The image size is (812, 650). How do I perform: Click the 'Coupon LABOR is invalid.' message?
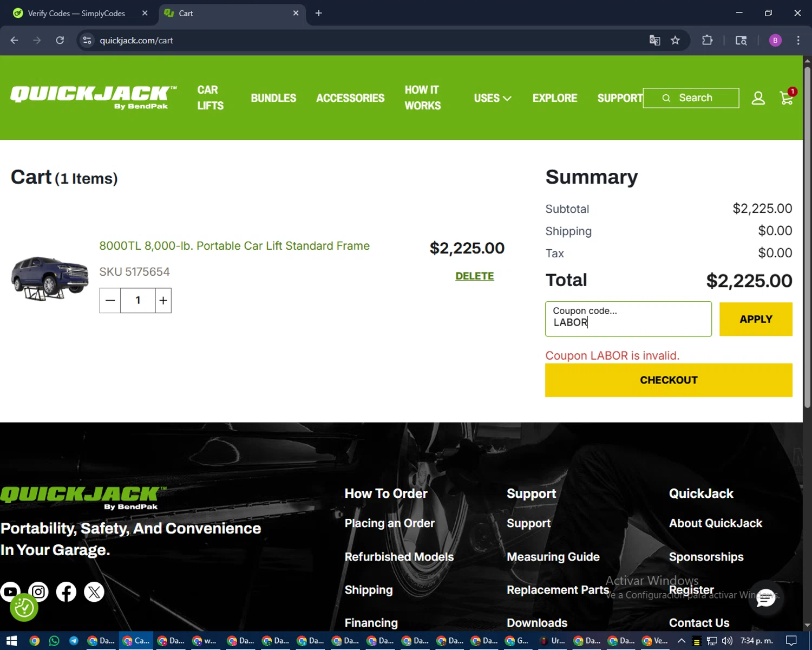(x=612, y=356)
